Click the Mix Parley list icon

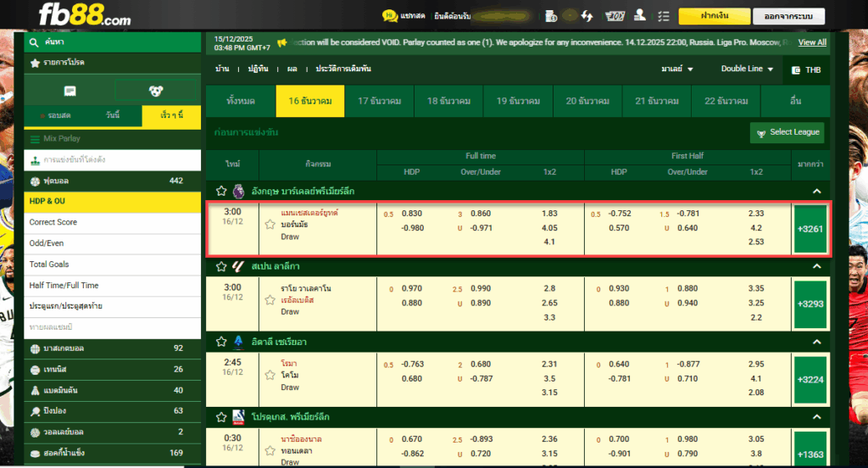(x=35, y=139)
